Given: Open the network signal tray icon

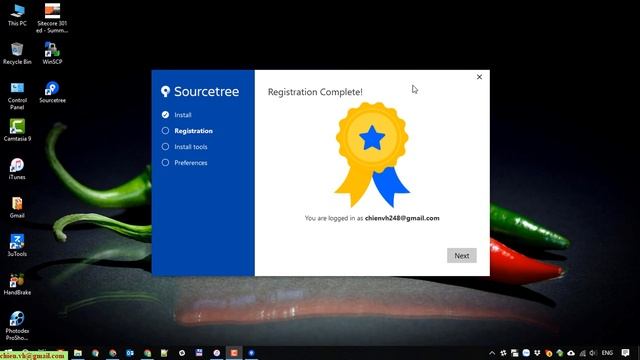Looking at the screenshot, I should point(582,353).
